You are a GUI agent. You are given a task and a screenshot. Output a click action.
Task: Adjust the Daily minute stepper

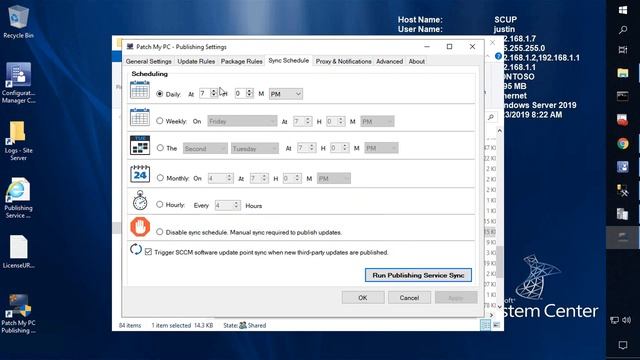(x=249, y=93)
